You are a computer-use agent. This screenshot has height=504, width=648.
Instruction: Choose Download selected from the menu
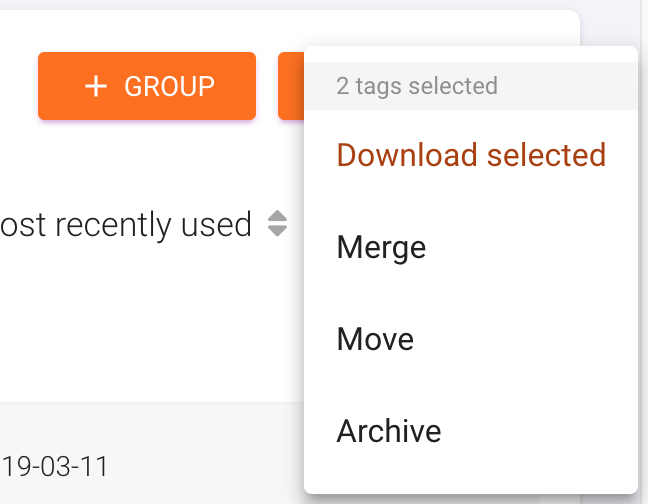point(471,155)
